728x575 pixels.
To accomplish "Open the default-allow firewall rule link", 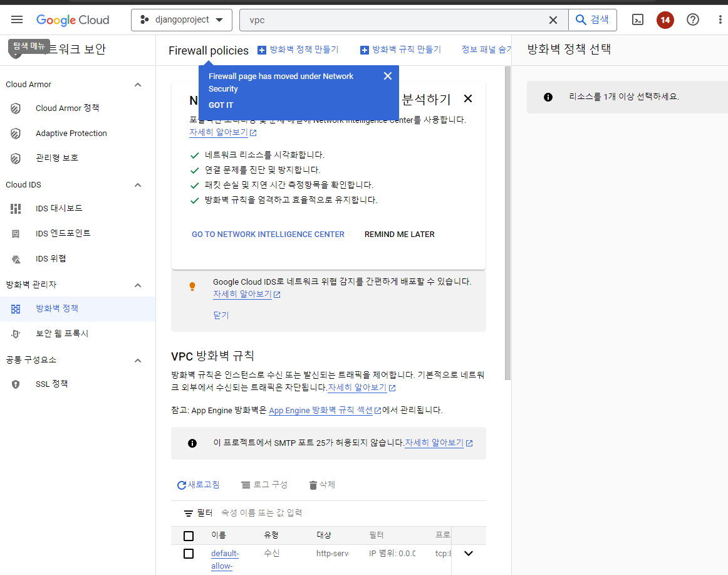I will pyautogui.click(x=225, y=560).
